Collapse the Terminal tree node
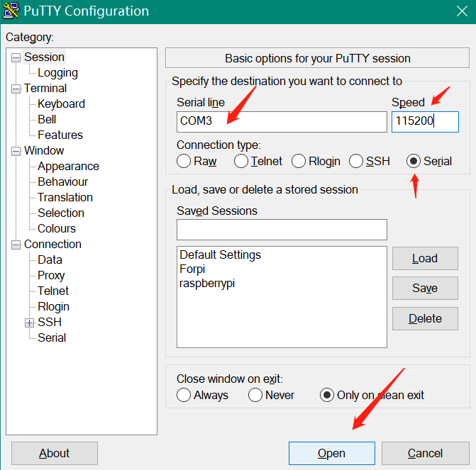476x470 pixels. point(16,89)
